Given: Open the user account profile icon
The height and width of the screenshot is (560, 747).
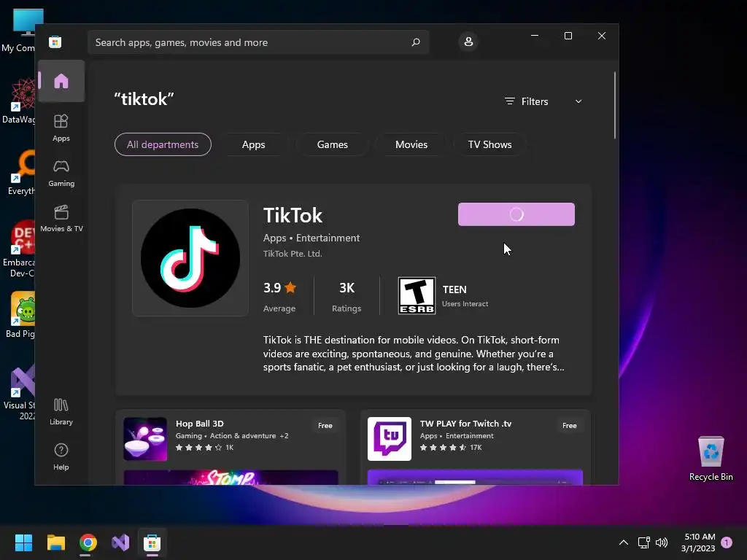Looking at the screenshot, I should click(468, 42).
